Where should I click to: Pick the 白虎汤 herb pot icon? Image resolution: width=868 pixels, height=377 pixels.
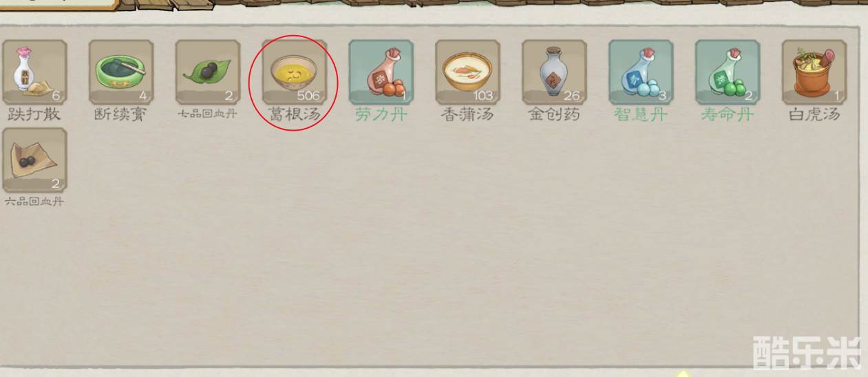815,72
